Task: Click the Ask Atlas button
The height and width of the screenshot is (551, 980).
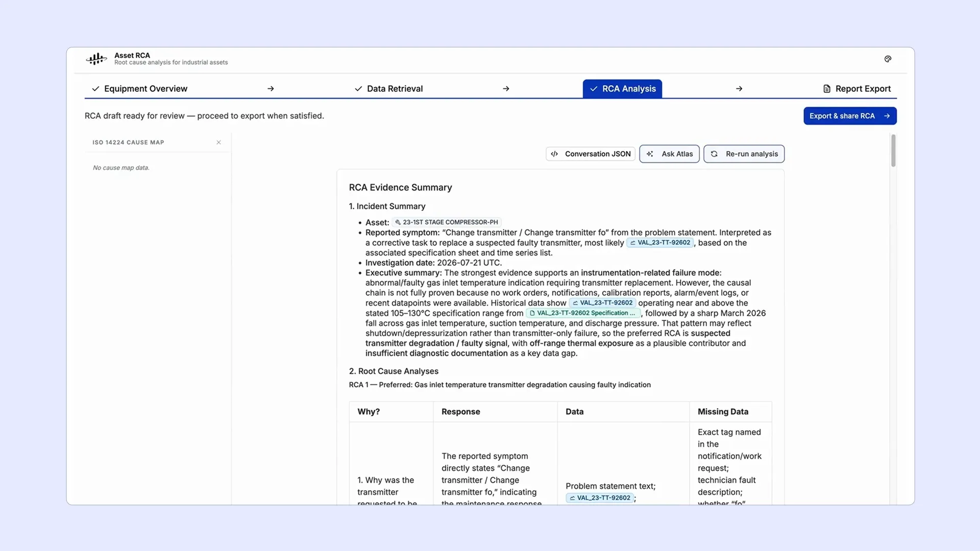Action: click(x=669, y=154)
